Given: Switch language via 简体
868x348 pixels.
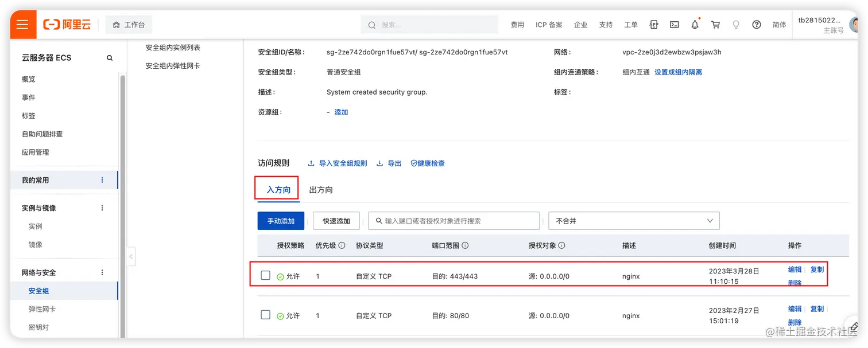Looking at the screenshot, I should coord(779,25).
